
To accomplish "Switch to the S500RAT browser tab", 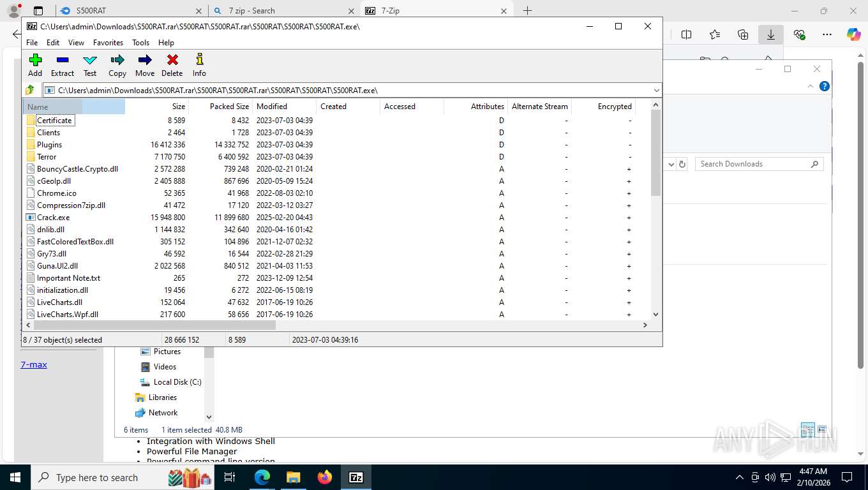I will (131, 11).
